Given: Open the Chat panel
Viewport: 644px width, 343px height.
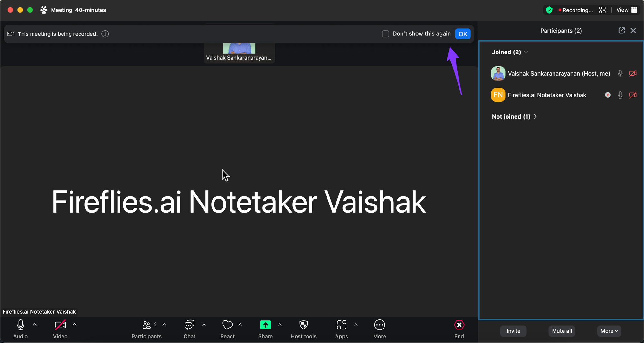Looking at the screenshot, I should (189, 329).
